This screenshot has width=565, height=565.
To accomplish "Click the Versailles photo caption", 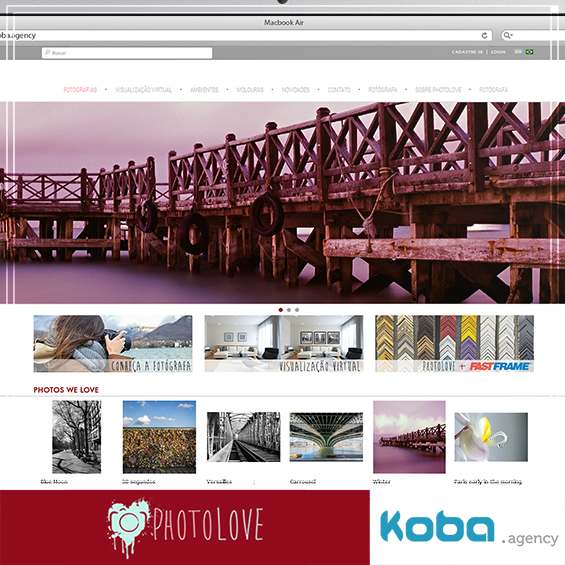I will coord(219,481).
